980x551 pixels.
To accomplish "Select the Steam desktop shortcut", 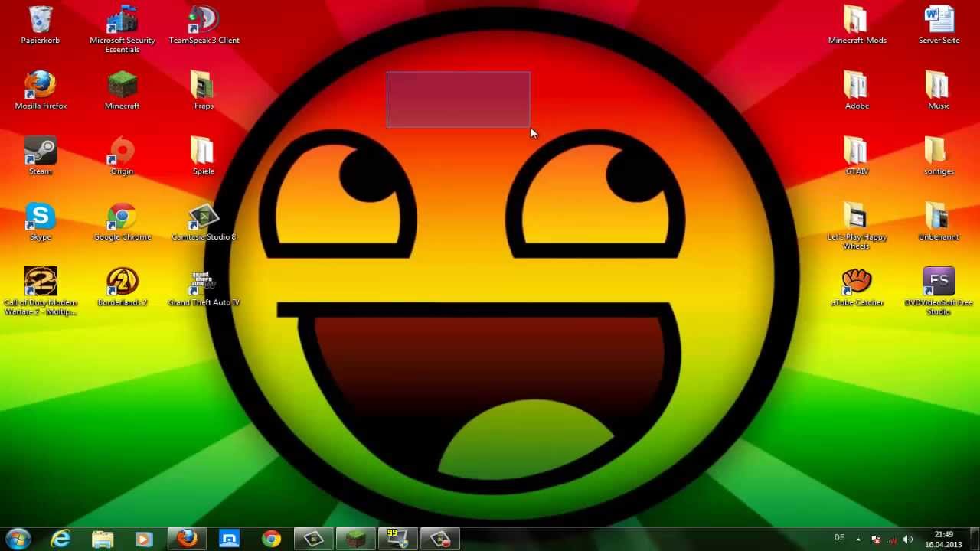I will click(x=41, y=157).
